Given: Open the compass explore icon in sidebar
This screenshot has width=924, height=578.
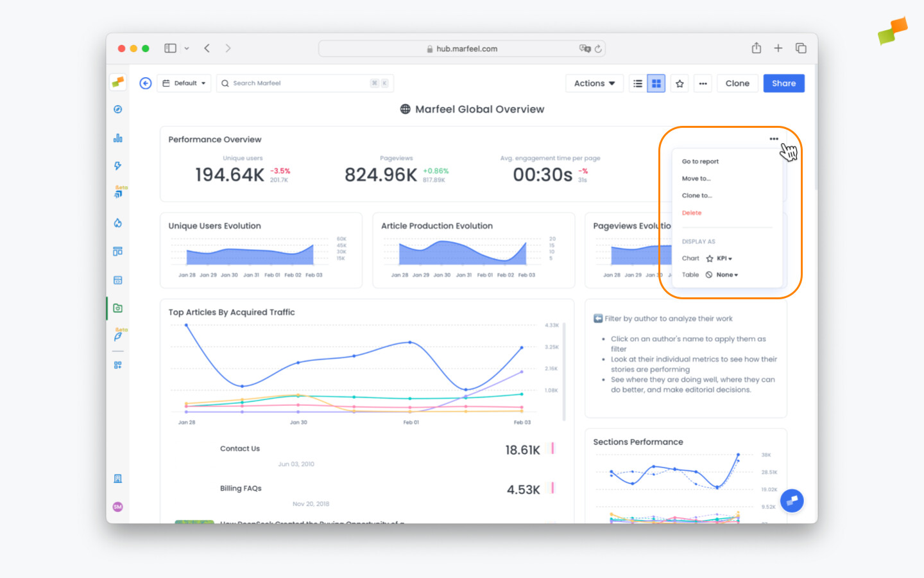Looking at the screenshot, I should (x=117, y=109).
